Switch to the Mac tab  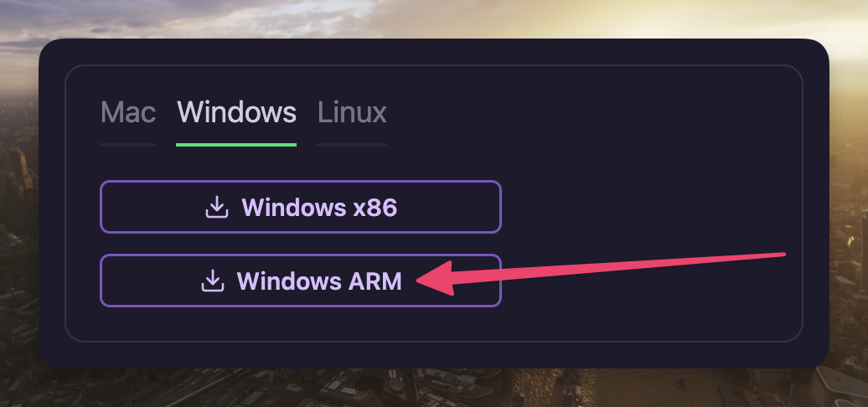pyautogui.click(x=128, y=112)
